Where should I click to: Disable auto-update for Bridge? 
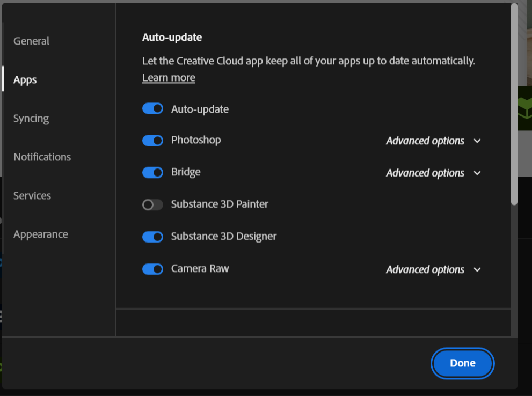152,172
